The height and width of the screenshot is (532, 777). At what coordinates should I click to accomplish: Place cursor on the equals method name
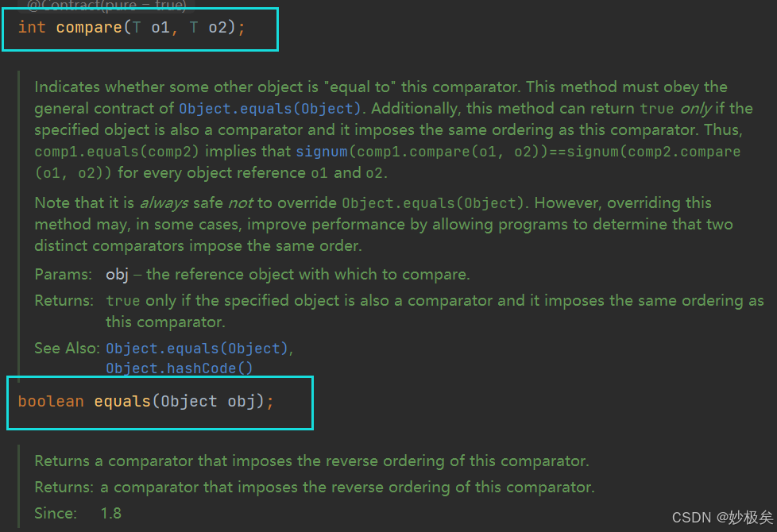(x=122, y=401)
